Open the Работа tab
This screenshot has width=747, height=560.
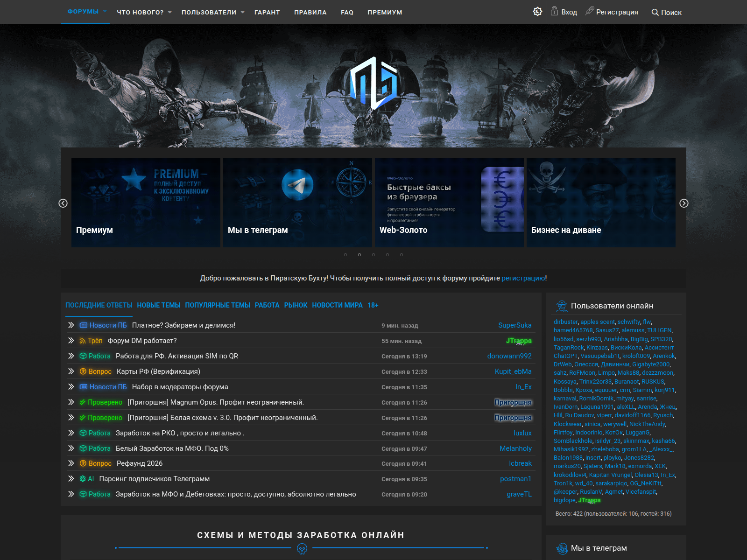(x=267, y=305)
